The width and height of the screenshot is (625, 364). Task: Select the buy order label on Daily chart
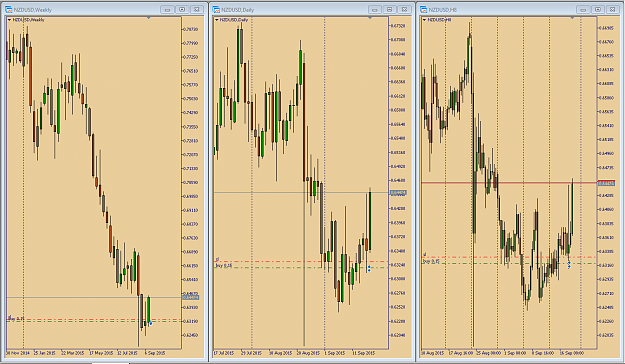click(224, 265)
